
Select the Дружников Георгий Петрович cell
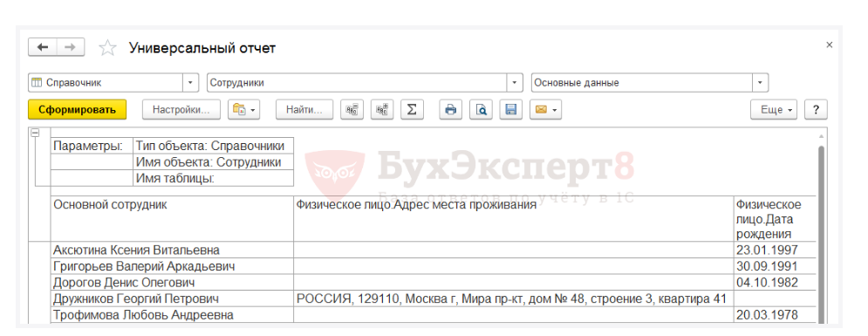172,298
